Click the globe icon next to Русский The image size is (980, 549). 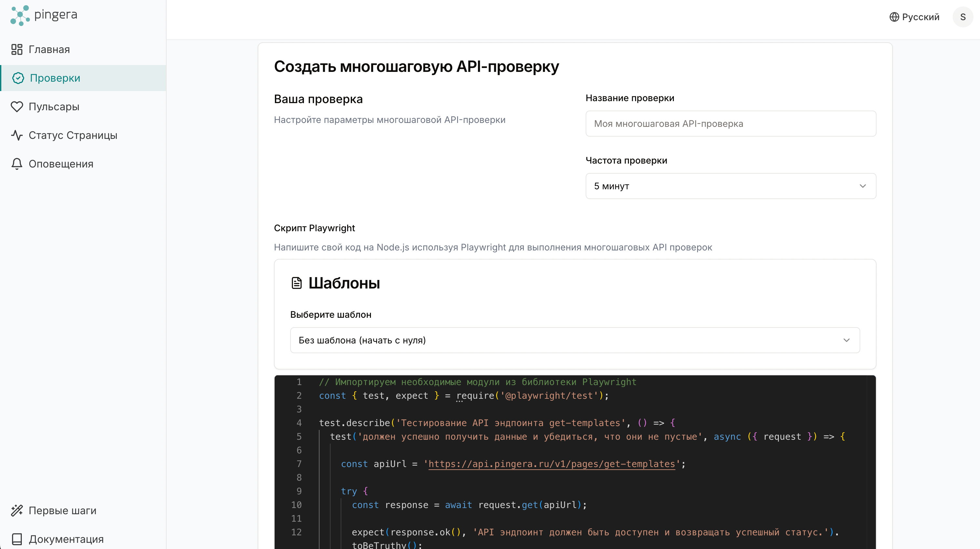(894, 17)
